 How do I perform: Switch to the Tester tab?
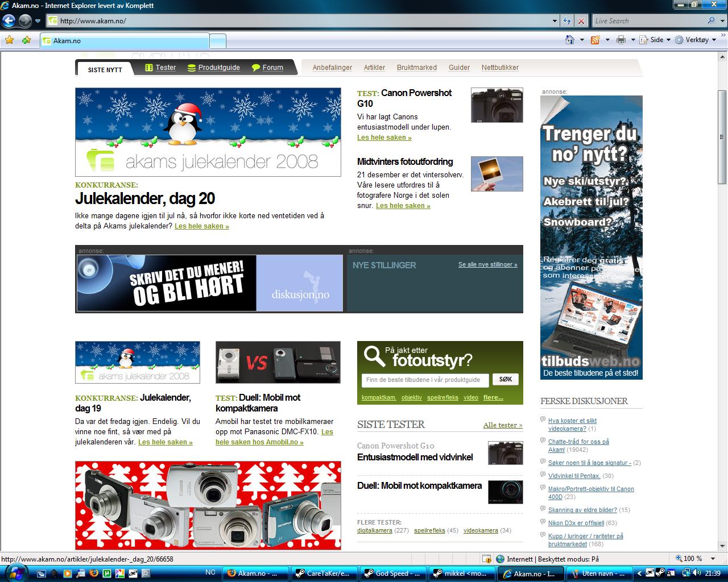coord(160,67)
